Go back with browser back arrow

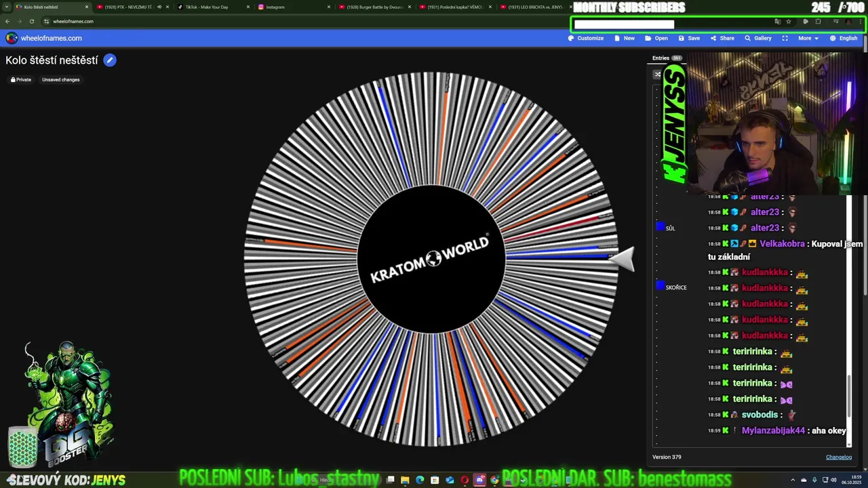7,21
